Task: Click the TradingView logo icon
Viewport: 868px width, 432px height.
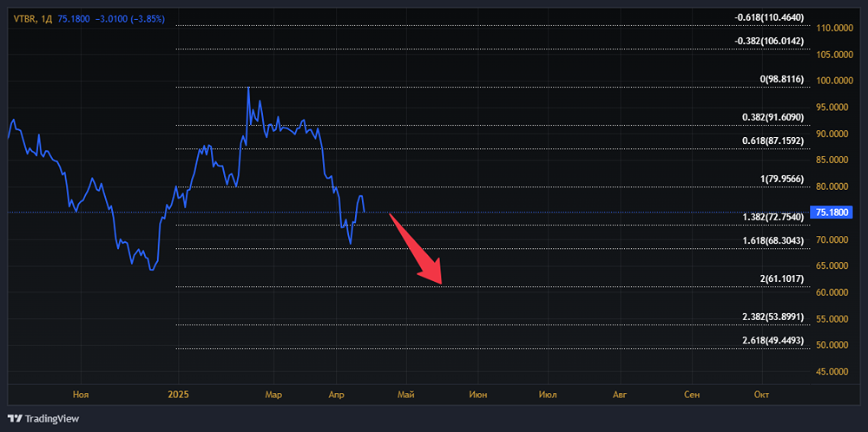Action: coord(15,418)
